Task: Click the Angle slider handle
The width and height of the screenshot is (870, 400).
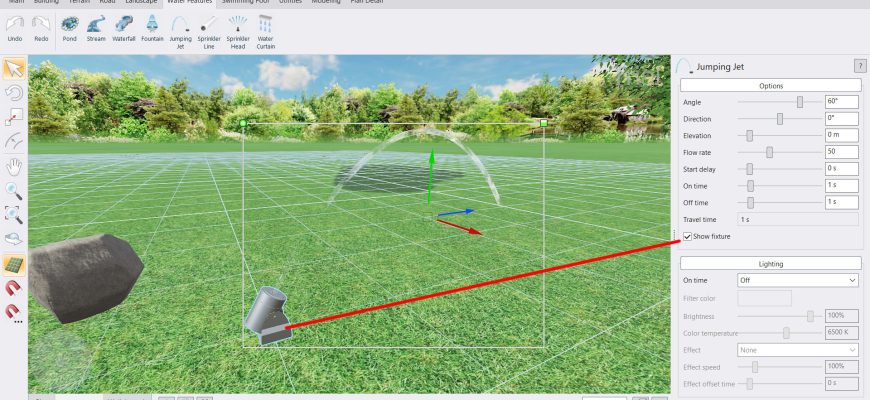Action: pyautogui.click(x=800, y=102)
